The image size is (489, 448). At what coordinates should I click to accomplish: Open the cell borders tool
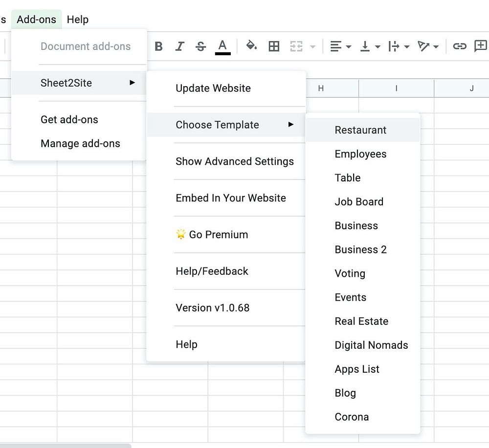coord(274,46)
